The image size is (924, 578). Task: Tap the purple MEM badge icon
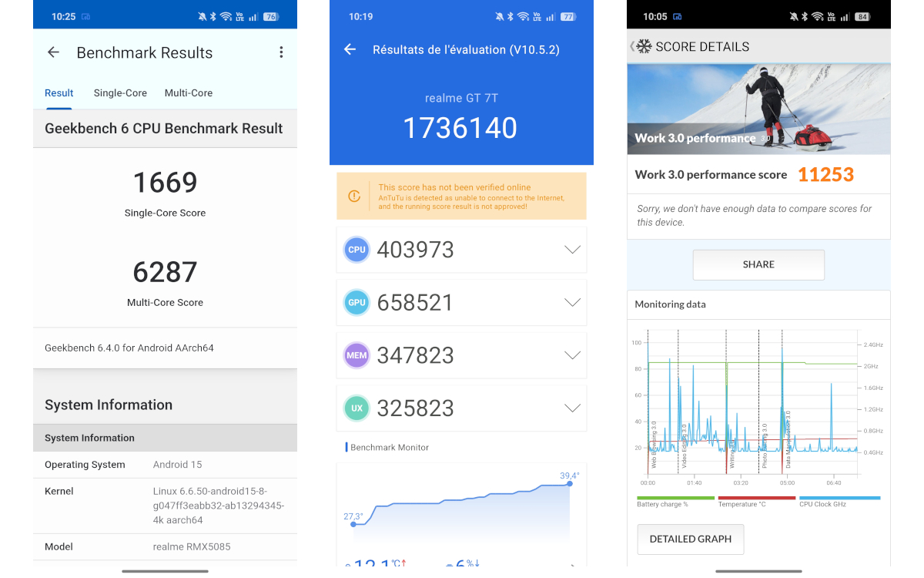(357, 355)
